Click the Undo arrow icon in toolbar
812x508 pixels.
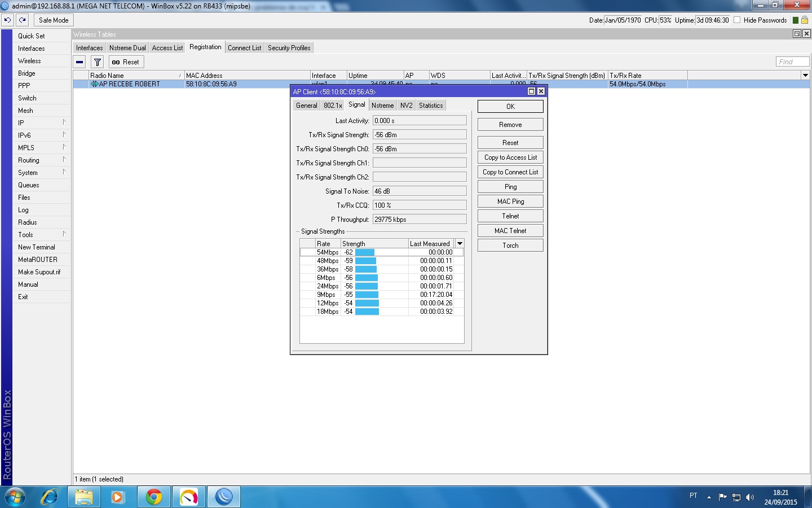pos(7,20)
